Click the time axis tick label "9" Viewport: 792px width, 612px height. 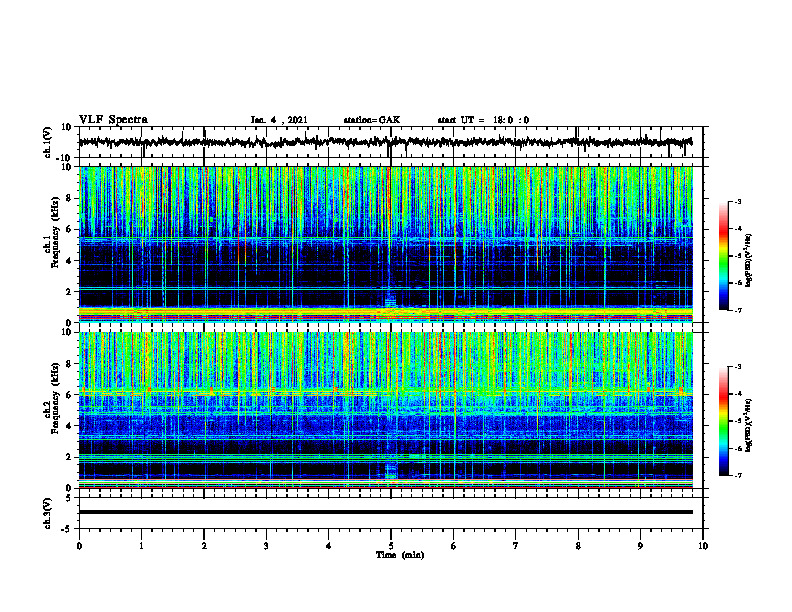point(640,546)
